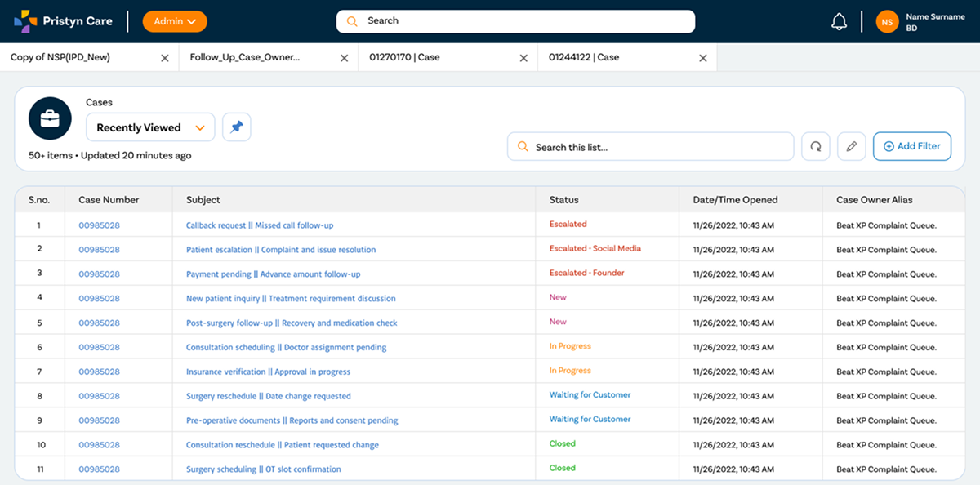This screenshot has width=980, height=485.
Task: Refresh the Cases list
Action: (x=815, y=145)
